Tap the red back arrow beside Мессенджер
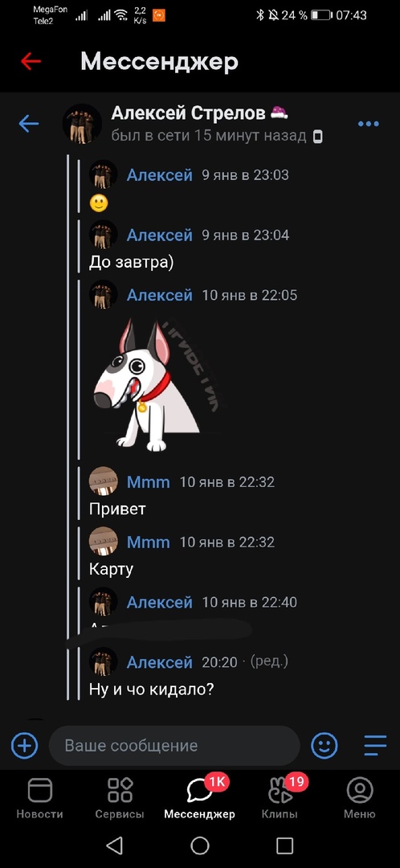The width and height of the screenshot is (400, 868). (31, 61)
